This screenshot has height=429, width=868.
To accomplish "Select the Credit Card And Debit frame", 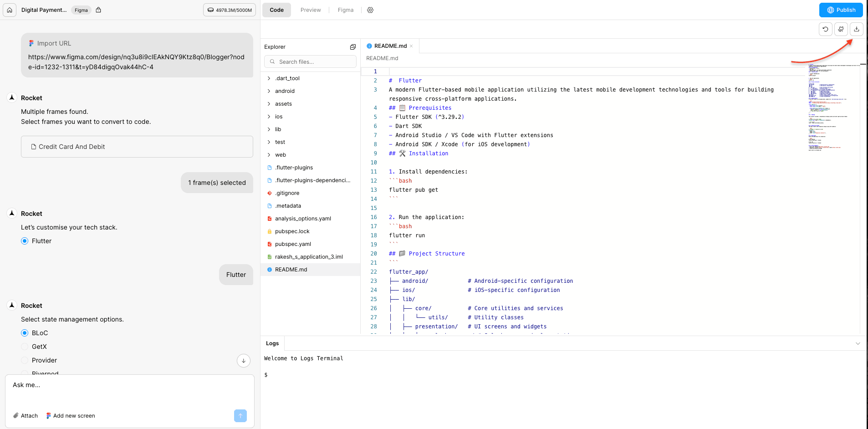I will [x=137, y=147].
